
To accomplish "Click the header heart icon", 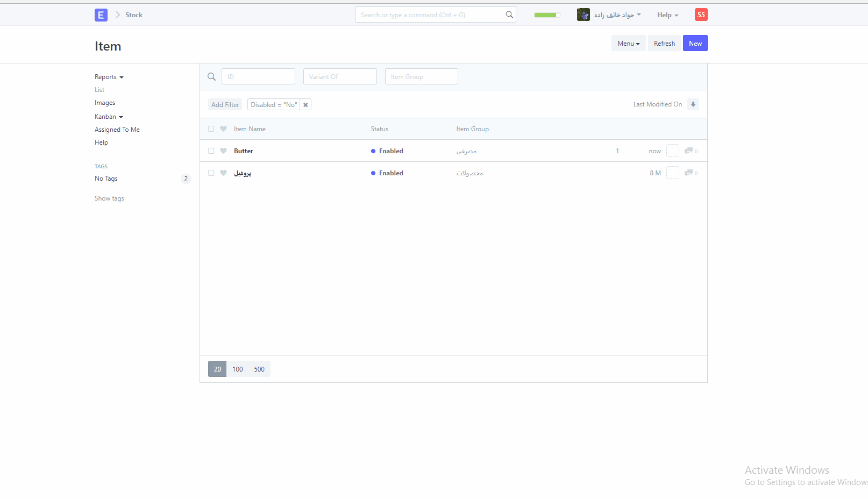I will [223, 129].
